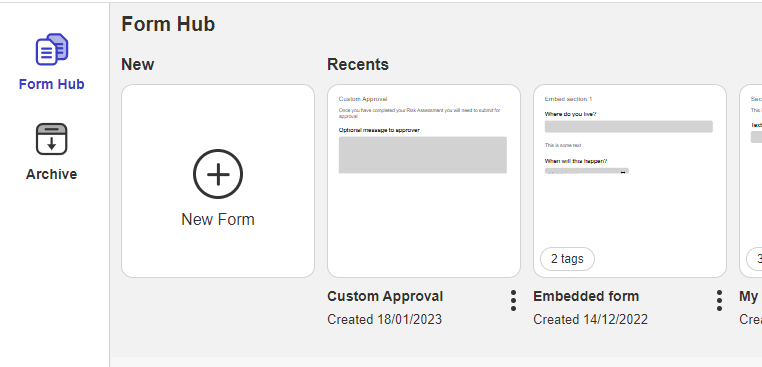Click the plus circle icon for new form
This screenshot has height=367, width=762.
pyautogui.click(x=218, y=174)
